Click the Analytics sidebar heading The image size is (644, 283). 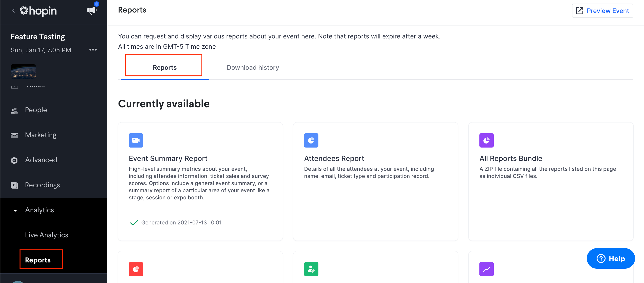(40, 210)
